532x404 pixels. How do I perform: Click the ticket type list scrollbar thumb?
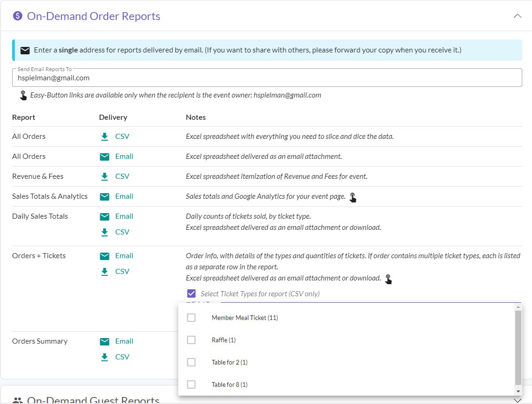tap(518, 347)
